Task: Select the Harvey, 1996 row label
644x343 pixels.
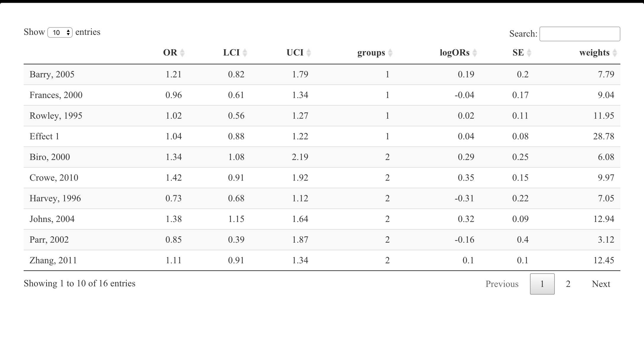Action: click(55, 198)
